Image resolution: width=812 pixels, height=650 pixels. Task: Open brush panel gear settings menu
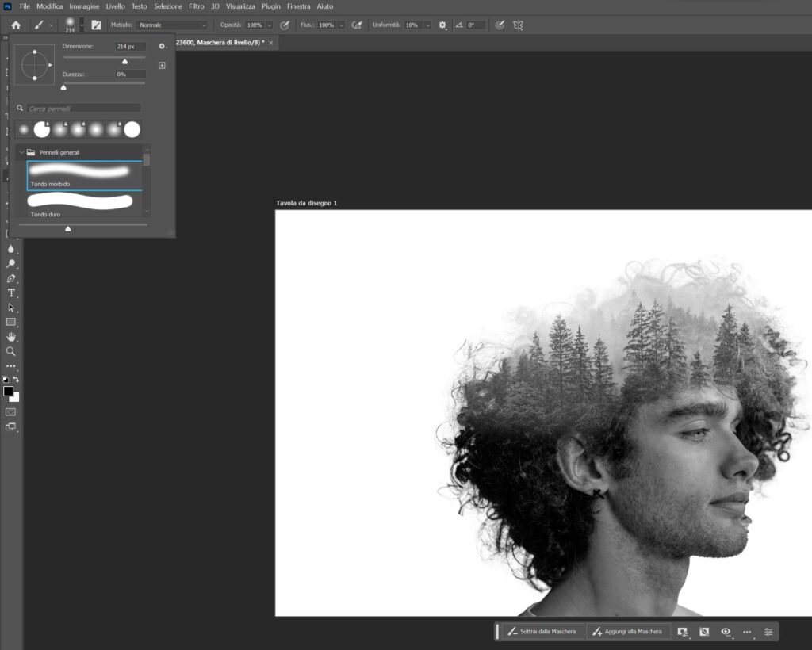click(x=162, y=46)
